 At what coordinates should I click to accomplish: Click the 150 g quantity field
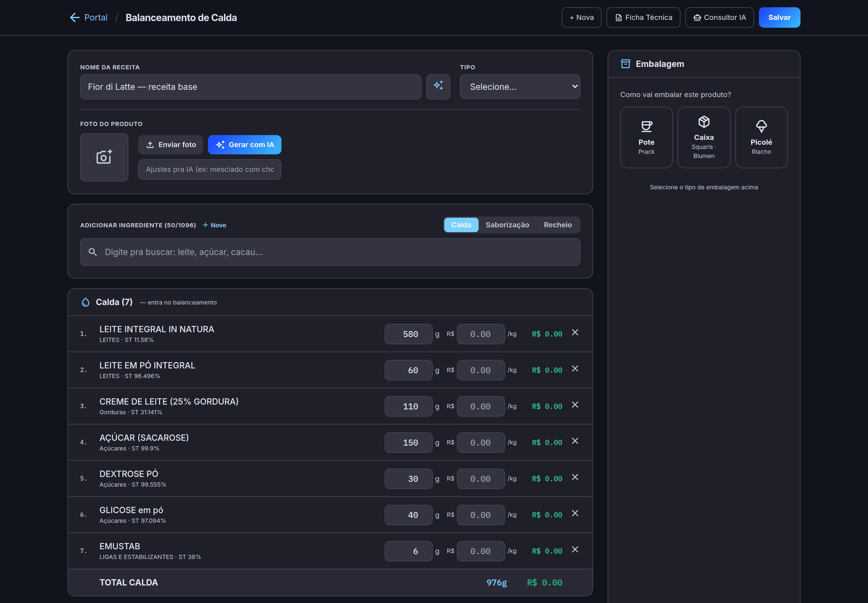click(x=408, y=442)
